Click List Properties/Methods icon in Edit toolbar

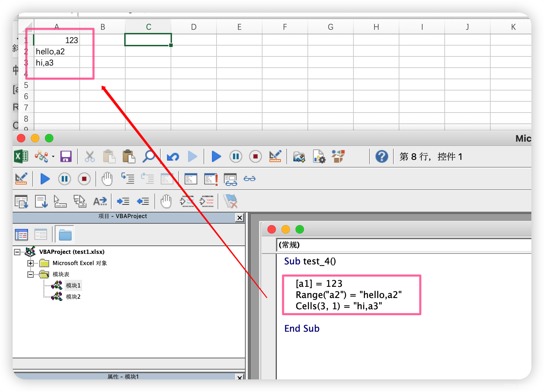(21, 201)
